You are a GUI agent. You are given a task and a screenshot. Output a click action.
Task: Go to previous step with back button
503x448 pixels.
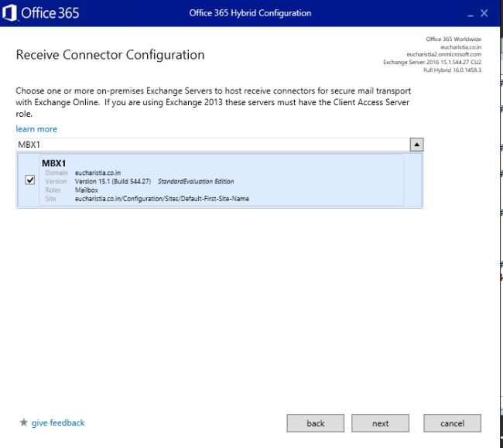click(315, 423)
